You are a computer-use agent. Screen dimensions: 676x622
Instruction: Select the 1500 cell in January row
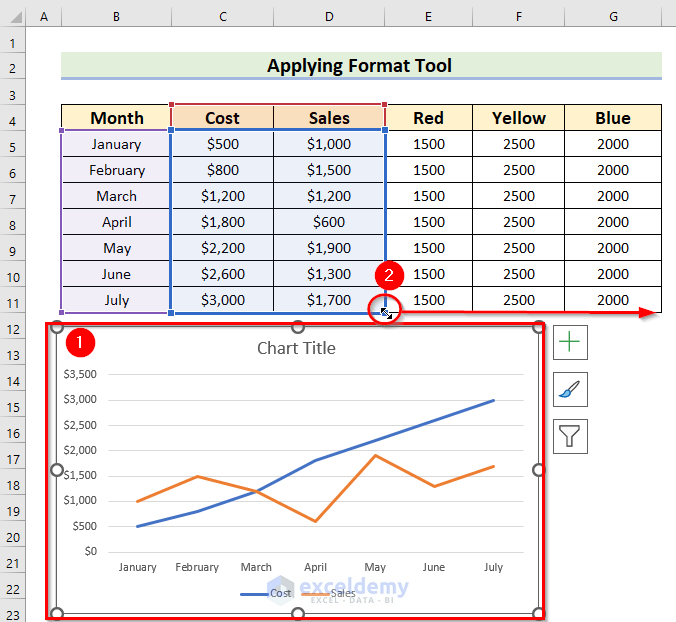tap(429, 144)
